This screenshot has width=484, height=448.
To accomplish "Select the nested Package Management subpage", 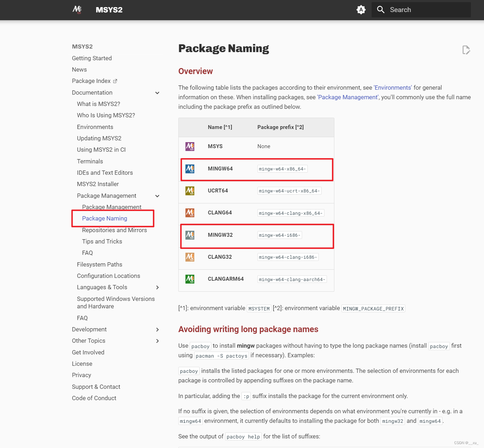I will 112,207.
